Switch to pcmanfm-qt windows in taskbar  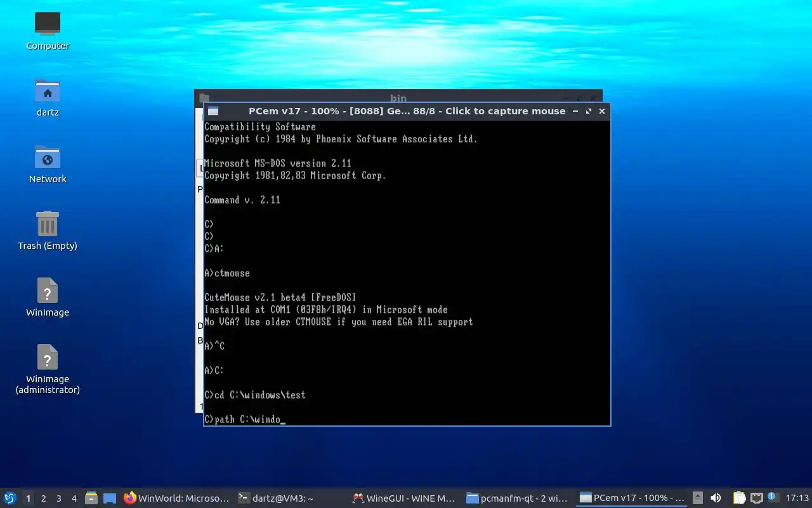(x=518, y=498)
